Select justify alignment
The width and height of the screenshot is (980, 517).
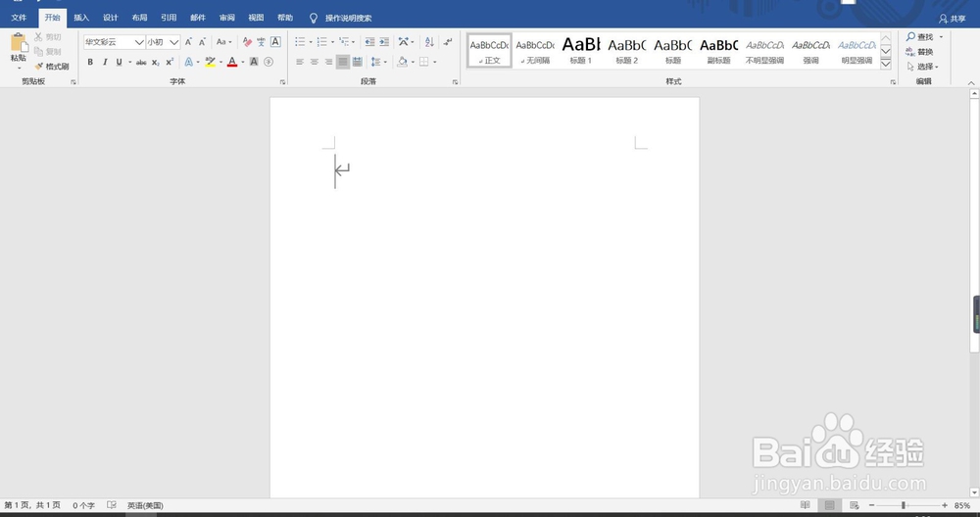[343, 62]
